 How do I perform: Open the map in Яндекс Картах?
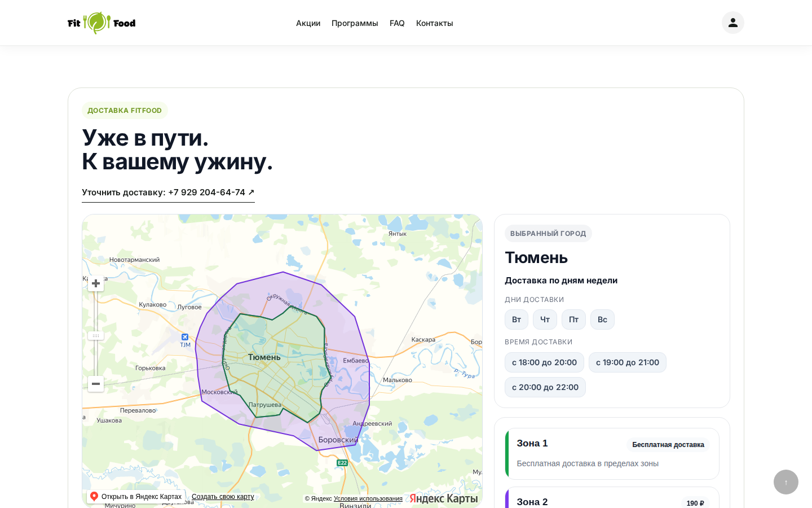coord(136,497)
